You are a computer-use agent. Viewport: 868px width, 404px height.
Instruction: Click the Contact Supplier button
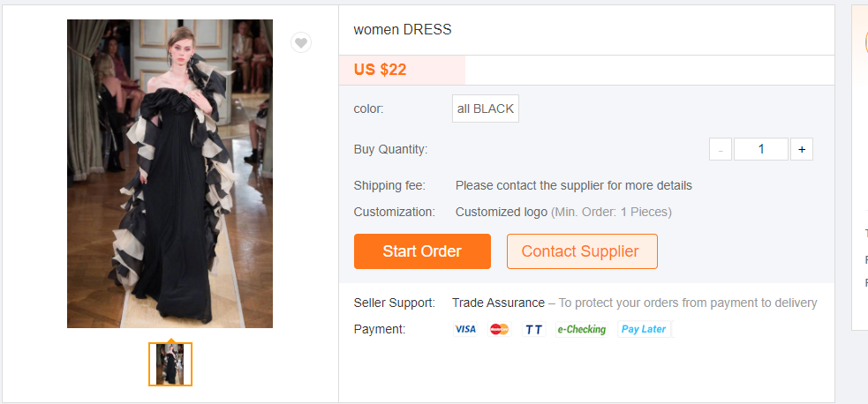[582, 251]
